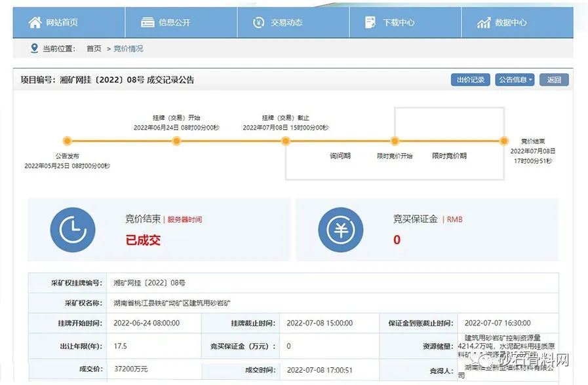The height and width of the screenshot is (385, 588).
Task: Click the bar chart icon beside 数据中心
Action: (x=484, y=23)
